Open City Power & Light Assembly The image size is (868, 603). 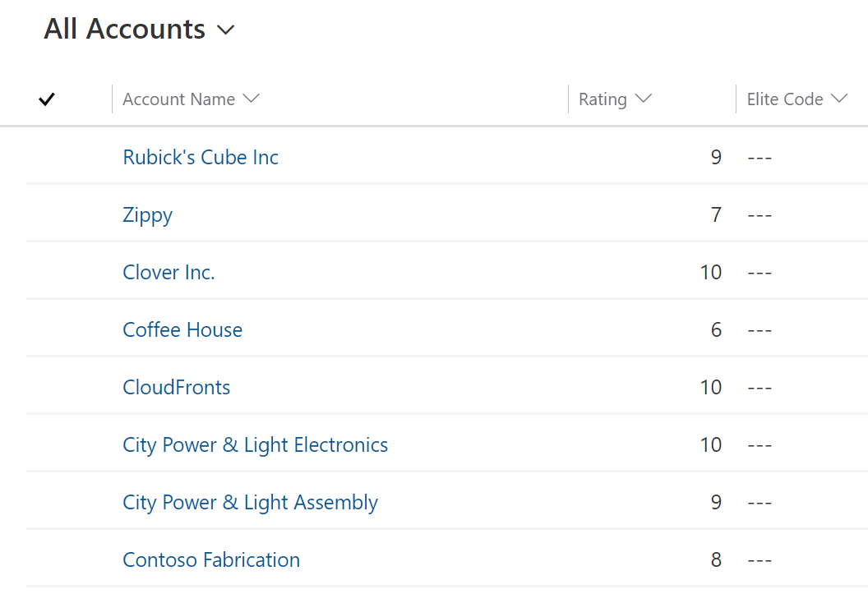point(250,502)
